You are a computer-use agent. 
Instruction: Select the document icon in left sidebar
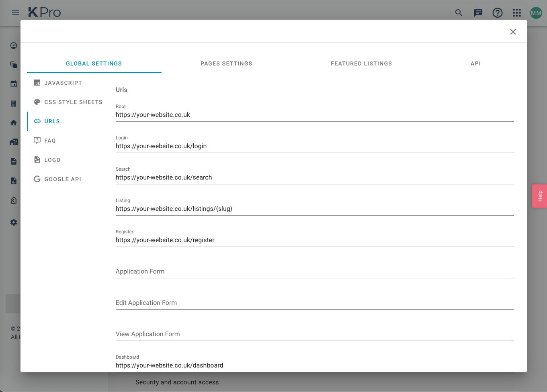click(13, 161)
